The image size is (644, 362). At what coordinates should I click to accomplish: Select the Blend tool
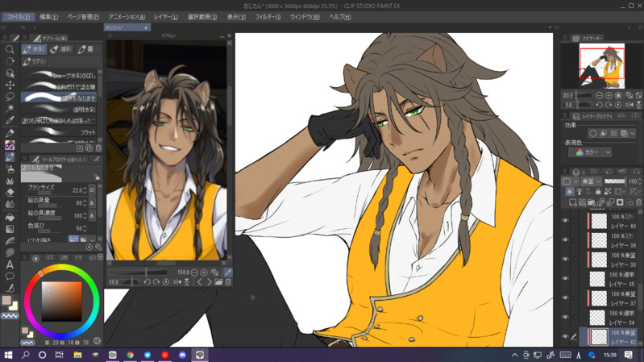click(x=10, y=204)
